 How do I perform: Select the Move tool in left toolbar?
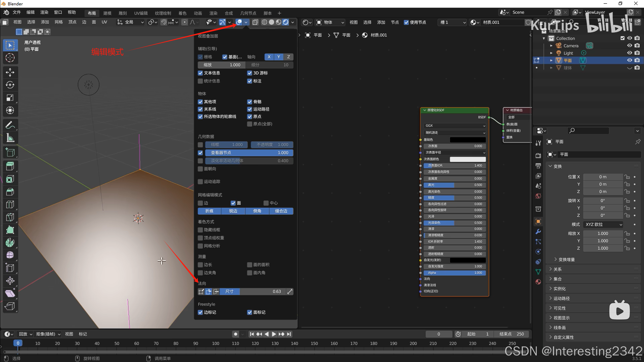[10, 72]
